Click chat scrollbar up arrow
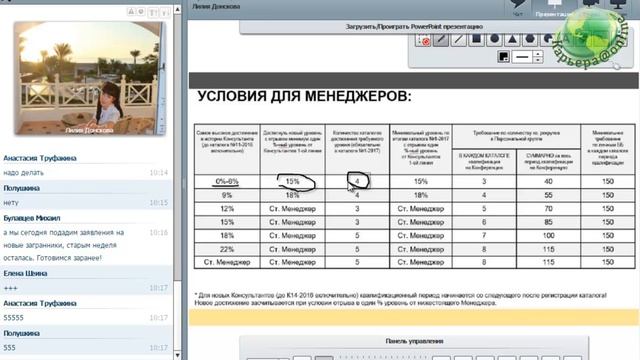 point(178,9)
